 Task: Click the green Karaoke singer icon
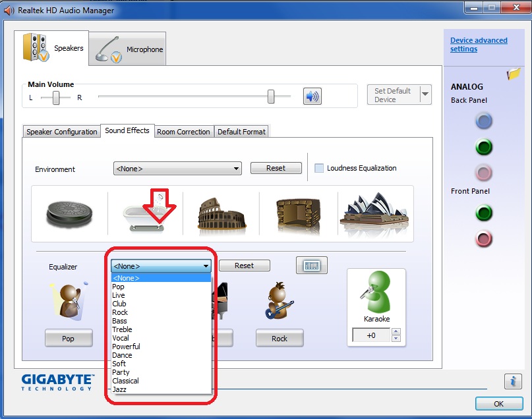pos(376,292)
